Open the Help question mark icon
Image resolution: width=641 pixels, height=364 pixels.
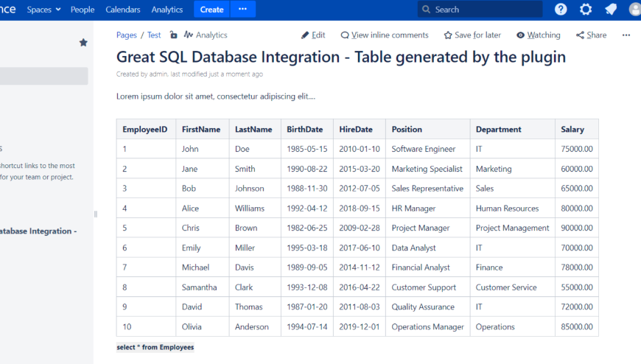pos(561,10)
